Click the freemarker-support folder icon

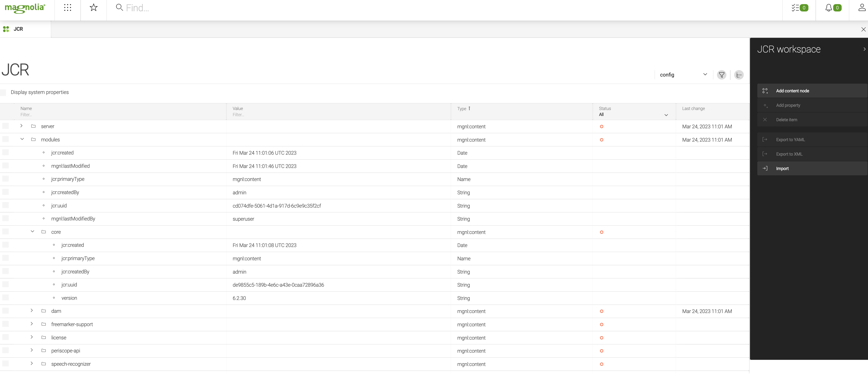click(x=44, y=324)
